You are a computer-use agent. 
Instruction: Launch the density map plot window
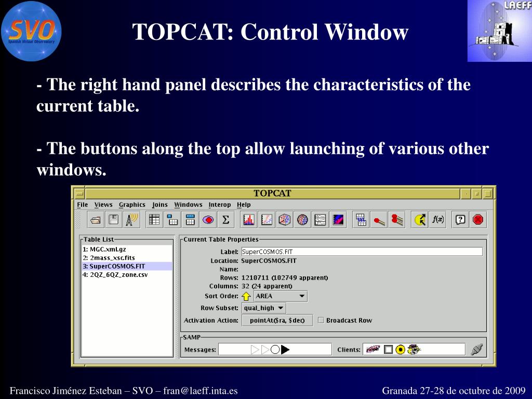click(338, 220)
